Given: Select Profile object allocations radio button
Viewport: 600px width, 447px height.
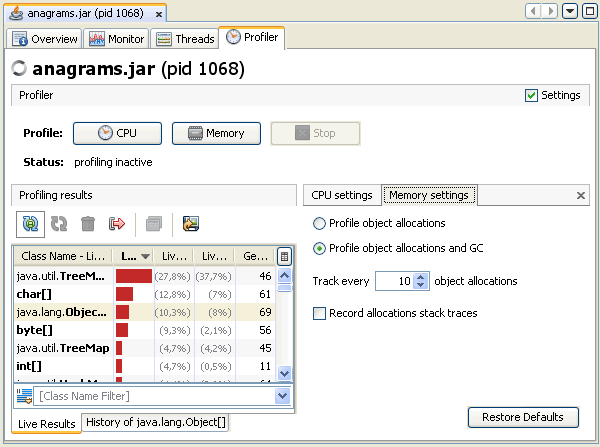Looking at the screenshot, I should tap(320, 223).
